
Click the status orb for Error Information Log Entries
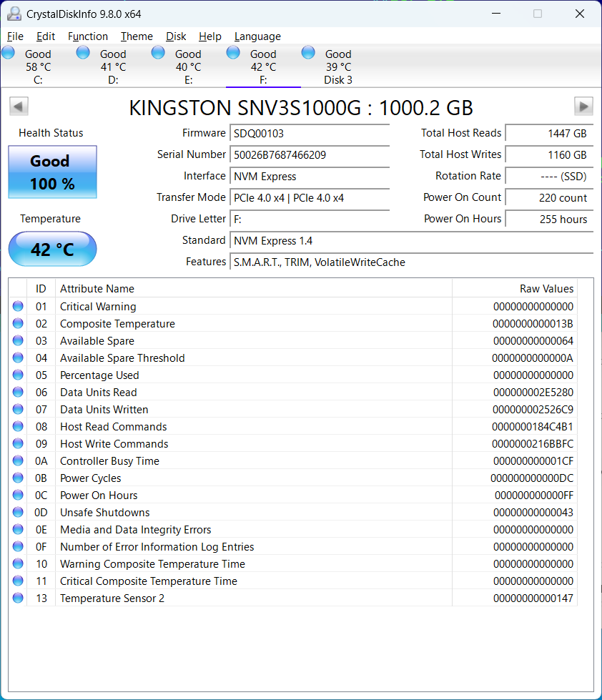[18, 546]
